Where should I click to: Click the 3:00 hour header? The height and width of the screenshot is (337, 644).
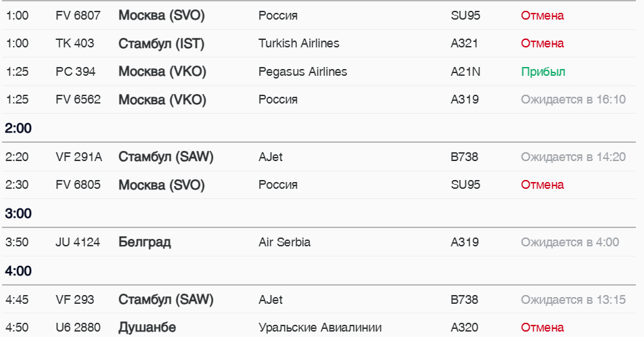[19, 214]
